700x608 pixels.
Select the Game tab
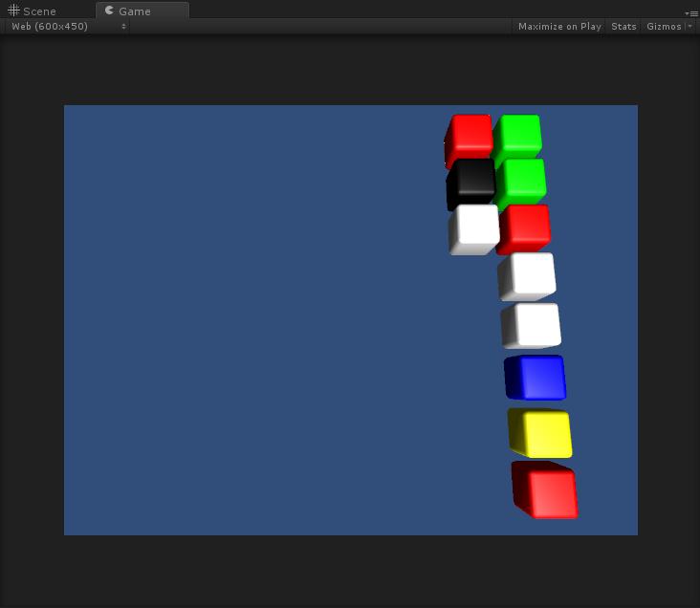tap(134, 11)
